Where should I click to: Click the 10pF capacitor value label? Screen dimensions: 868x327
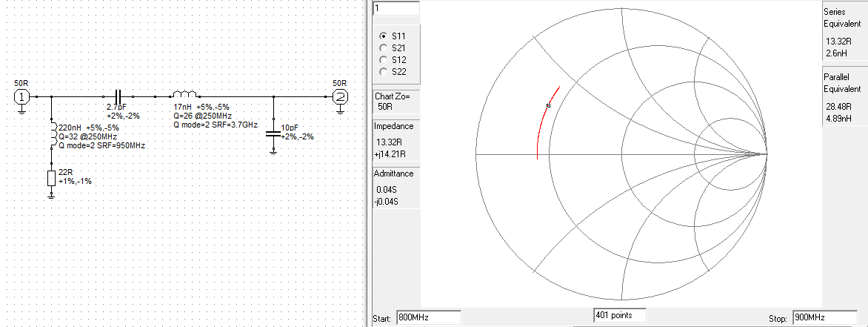coord(290,128)
